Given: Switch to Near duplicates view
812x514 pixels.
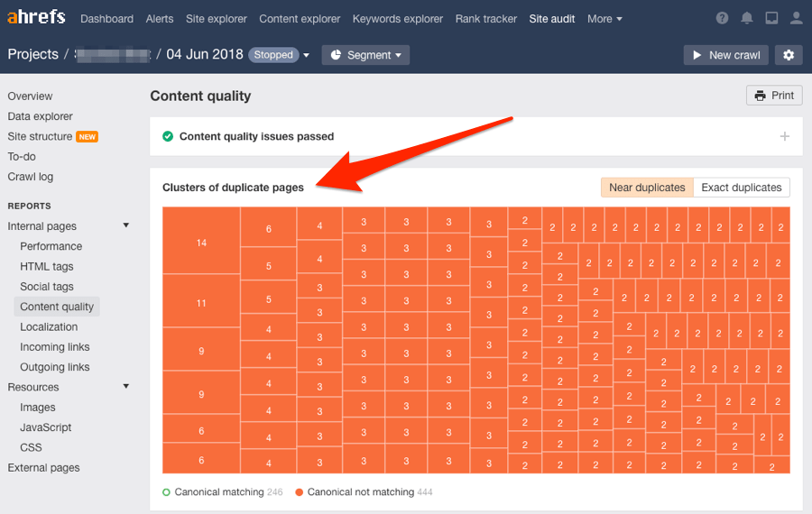Looking at the screenshot, I should [x=647, y=188].
